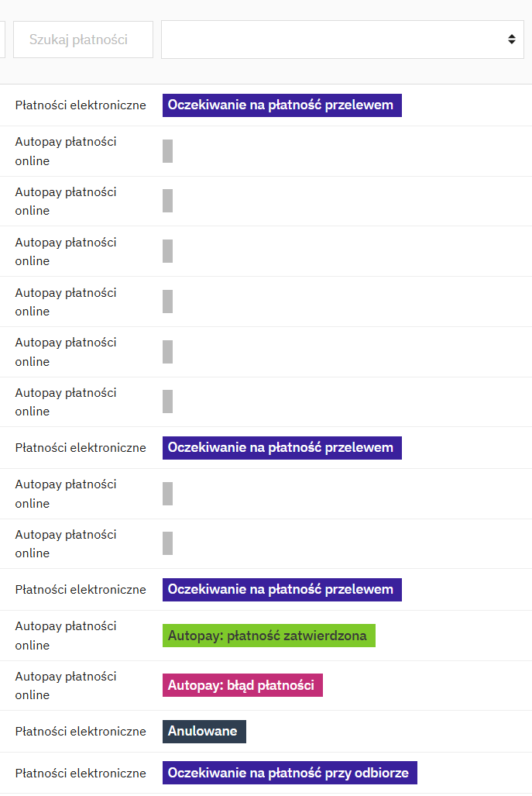Click gray empty badge just below the middle przelewem badge
Screen dimensions: 532x796
coord(168,494)
